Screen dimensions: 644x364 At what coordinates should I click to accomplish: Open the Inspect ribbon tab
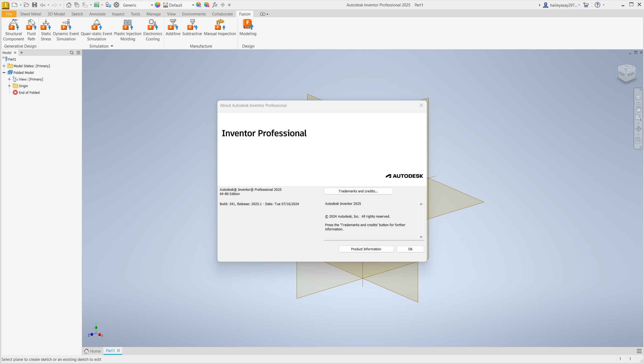tap(118, 14)
